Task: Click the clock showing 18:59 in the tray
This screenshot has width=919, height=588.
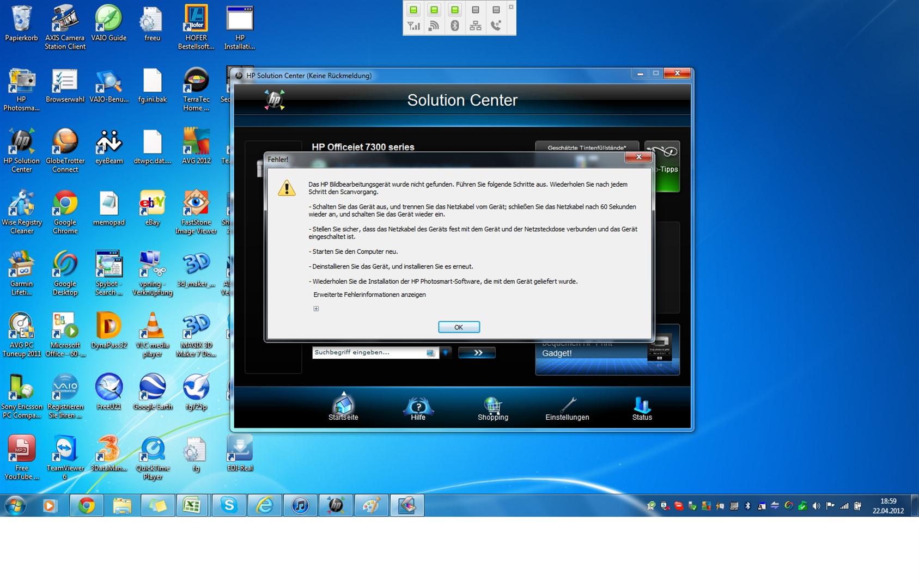Action: click(x=888, y=506)
